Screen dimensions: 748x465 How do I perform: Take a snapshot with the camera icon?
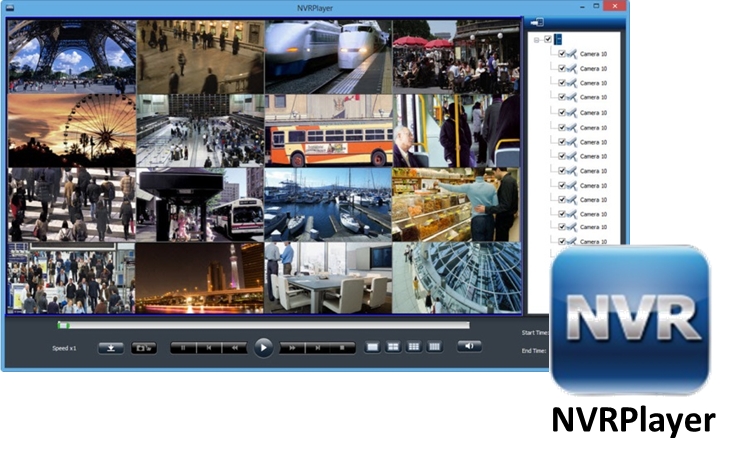point(144,348)
